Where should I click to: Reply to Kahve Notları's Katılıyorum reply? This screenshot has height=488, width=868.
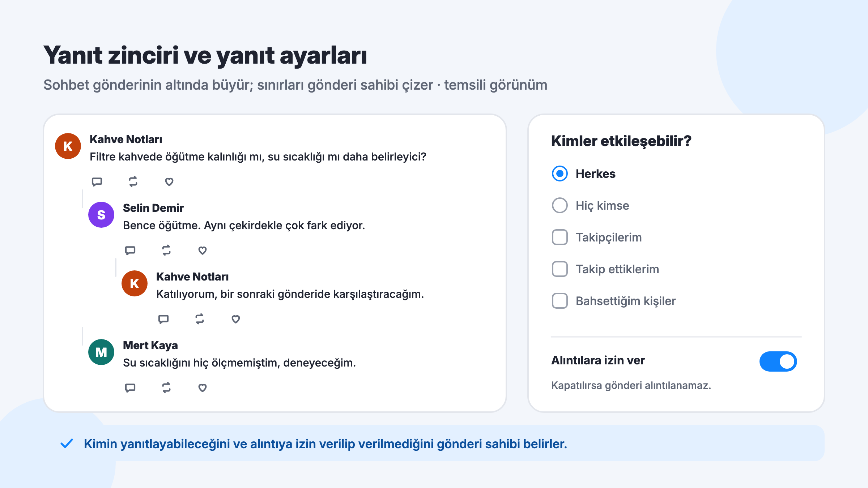(x=163, y=319)
